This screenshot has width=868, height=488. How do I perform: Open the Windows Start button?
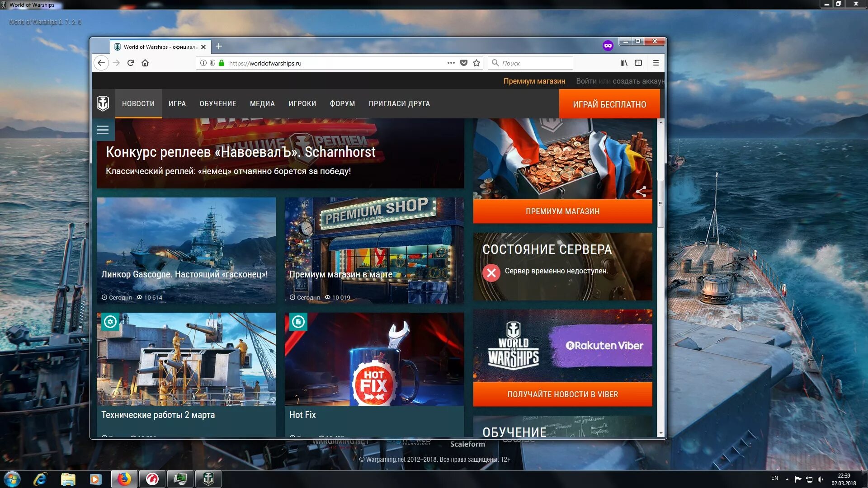12,479
